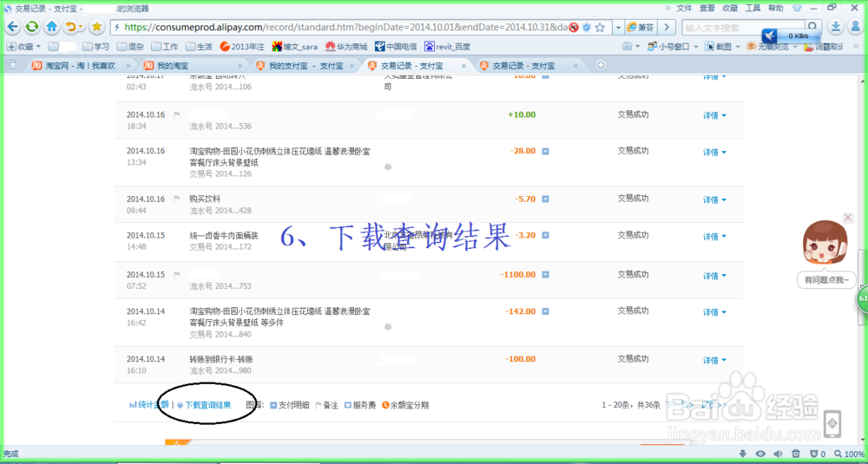Viewport: 868px width, 464px height.
Task: Open the 博文_sara bookmark
Action: (294, 47)
